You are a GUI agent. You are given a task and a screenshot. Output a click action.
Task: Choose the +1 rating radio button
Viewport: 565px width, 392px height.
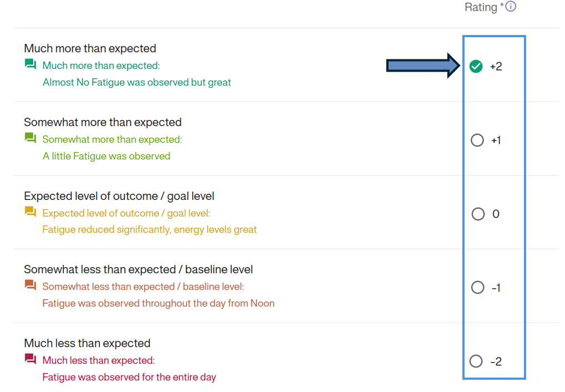pyautogui.click(x=477, y=140)
